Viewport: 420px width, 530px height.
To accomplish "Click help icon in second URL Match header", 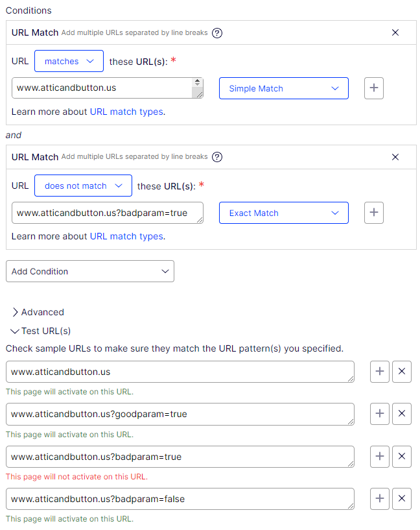I will point(217,157).
